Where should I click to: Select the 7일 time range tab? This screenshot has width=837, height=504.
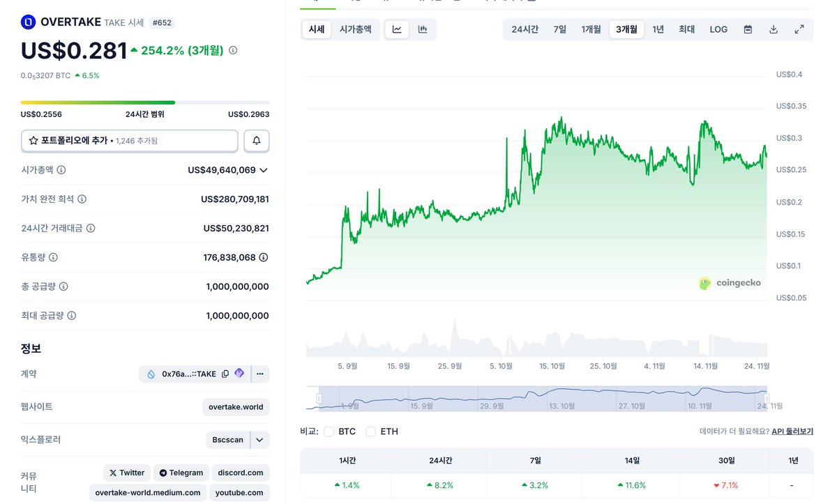pos(560,29)
